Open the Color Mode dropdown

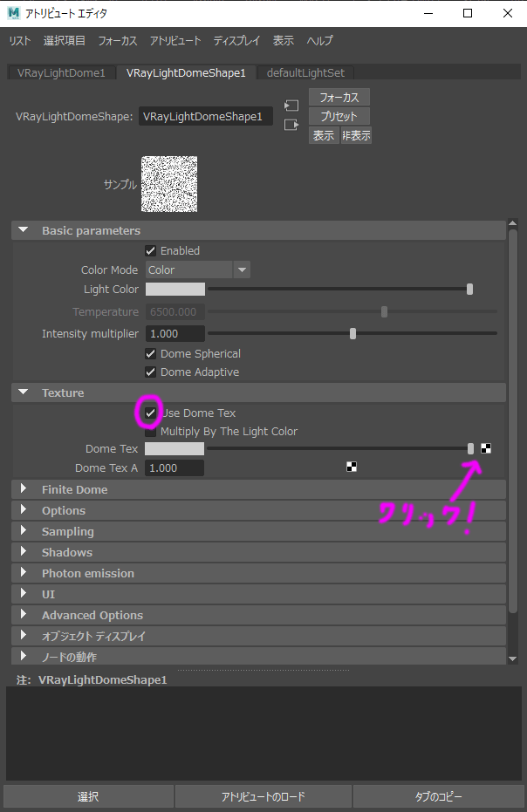click(197, 270)
